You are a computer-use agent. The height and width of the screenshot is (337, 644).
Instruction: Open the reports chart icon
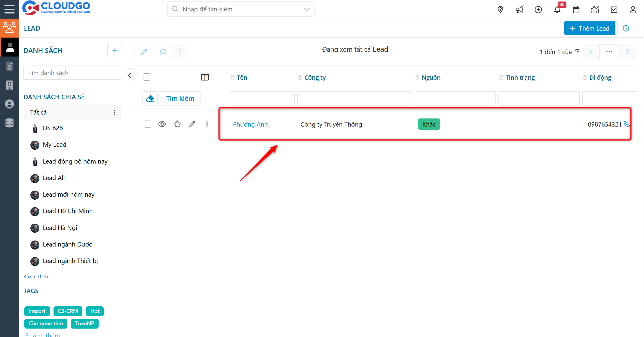pos(595,9)
